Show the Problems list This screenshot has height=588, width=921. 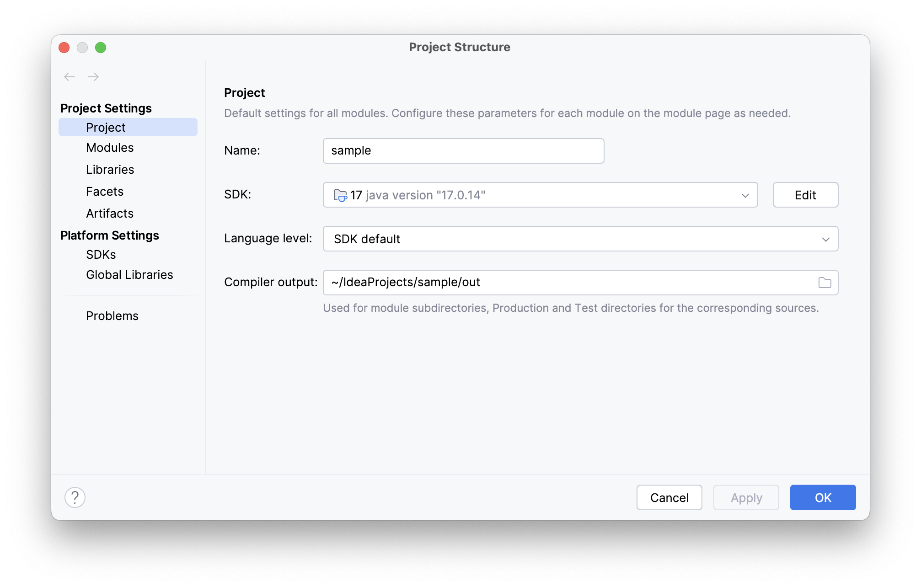(x=112, y=316)
